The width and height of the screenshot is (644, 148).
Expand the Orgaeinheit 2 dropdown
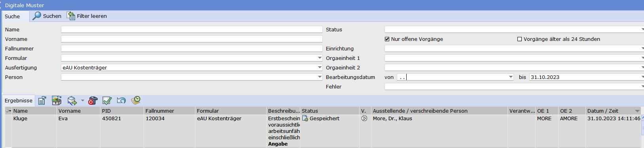coord(642,67)
